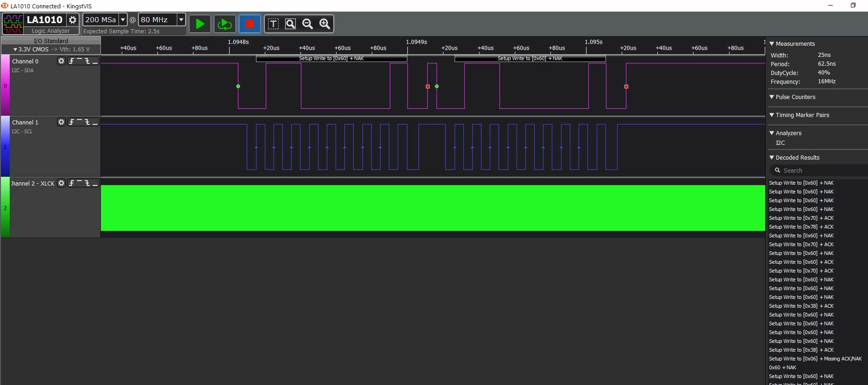Image resolution: width=868 pixels, height=385 pixels.
Task: Open Channel 0 settings gear
Action: (61, 61)
